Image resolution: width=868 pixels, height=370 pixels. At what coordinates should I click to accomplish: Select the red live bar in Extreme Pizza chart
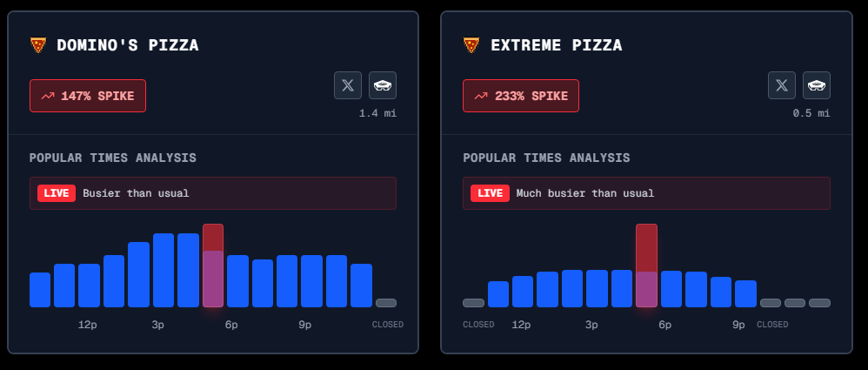[646, 266]
